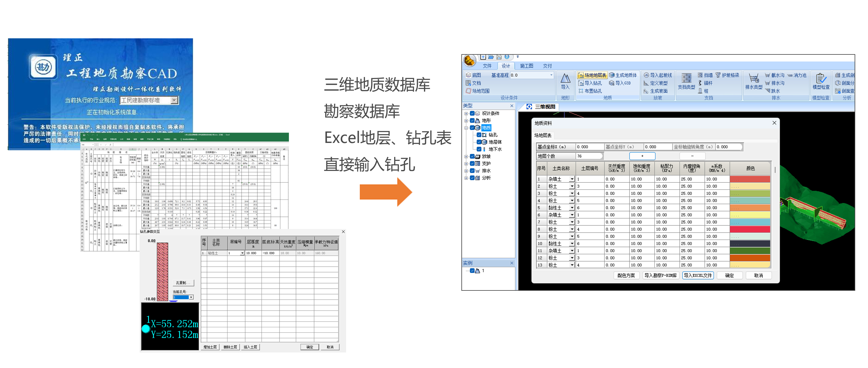Open soil type dropdown in row 1
The image size is (868, 368).
tap(572, 179)
